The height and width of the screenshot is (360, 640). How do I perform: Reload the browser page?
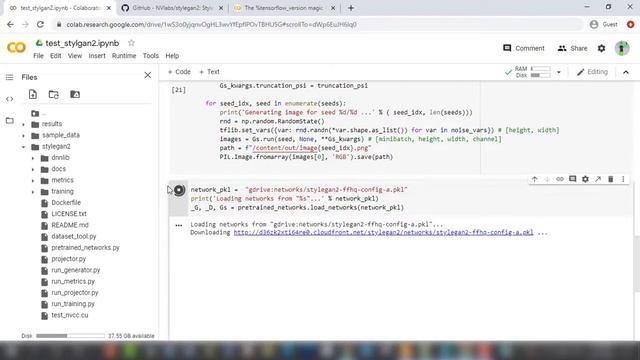tap(40, 24)
